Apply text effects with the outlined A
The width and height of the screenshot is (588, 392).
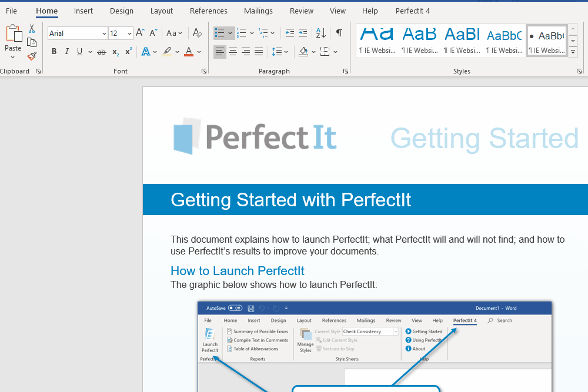click(x=145, y=52)
